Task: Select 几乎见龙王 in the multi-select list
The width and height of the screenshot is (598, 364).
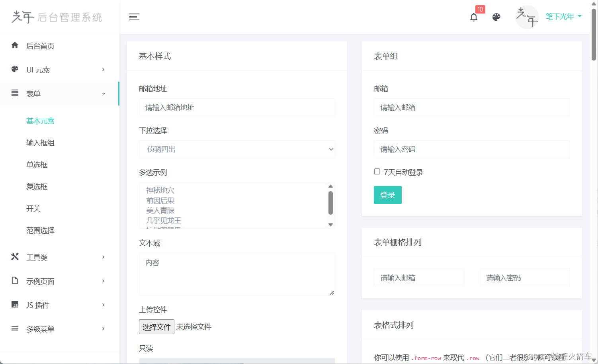Action: [163, 220]
